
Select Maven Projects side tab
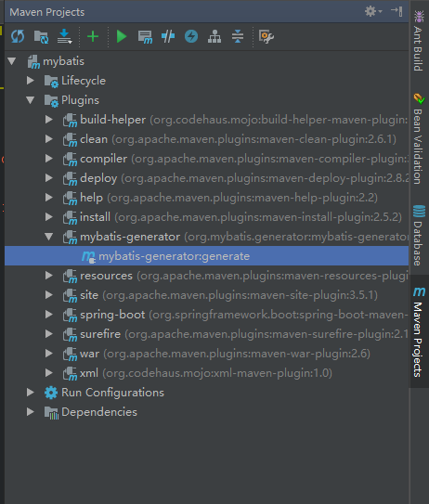coord(419,331)
